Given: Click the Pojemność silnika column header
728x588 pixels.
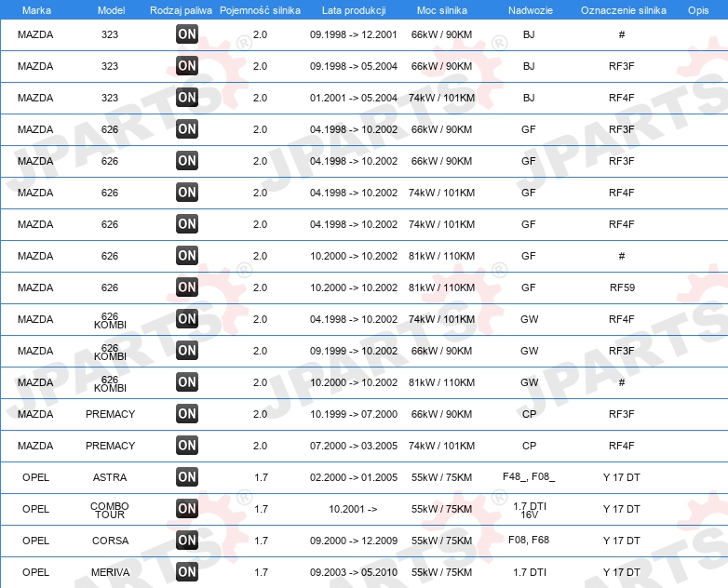Looking at the screenshot, I should pyautogui.click(x=260, y=10).
